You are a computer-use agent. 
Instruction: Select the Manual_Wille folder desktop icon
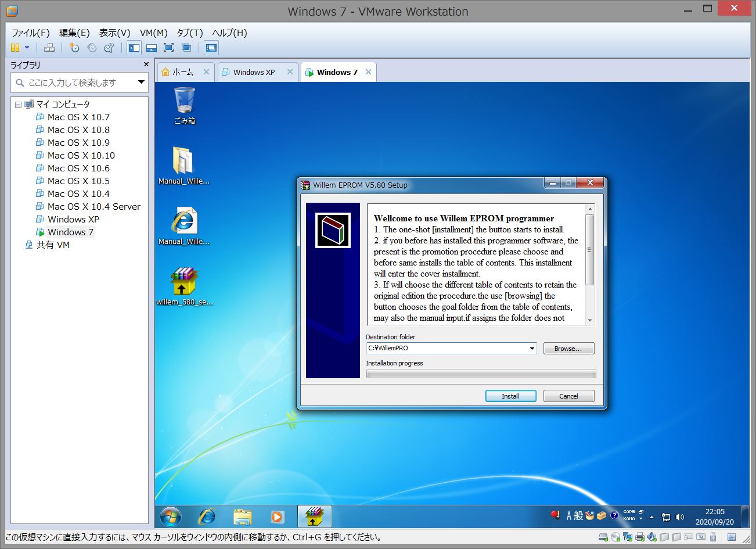183,166
